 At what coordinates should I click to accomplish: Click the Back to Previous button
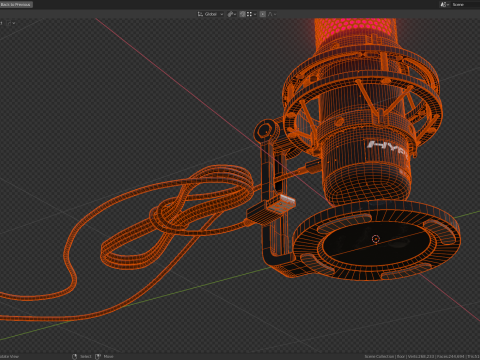click(16, 4)
